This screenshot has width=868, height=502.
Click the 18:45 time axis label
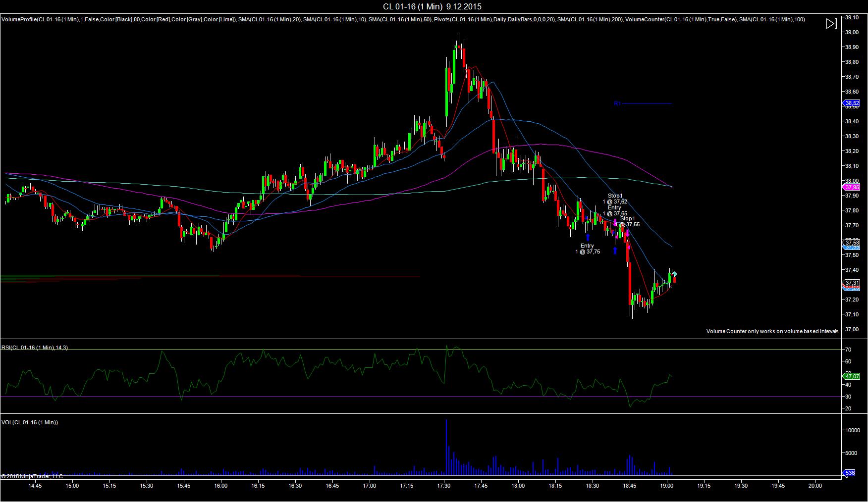point(630,486)
